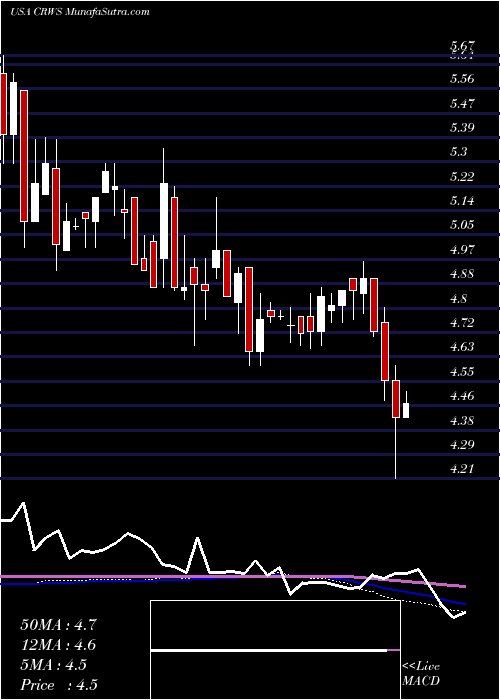Click the 4.97 price axis label

pyautogui.click(x=463, y=249)
